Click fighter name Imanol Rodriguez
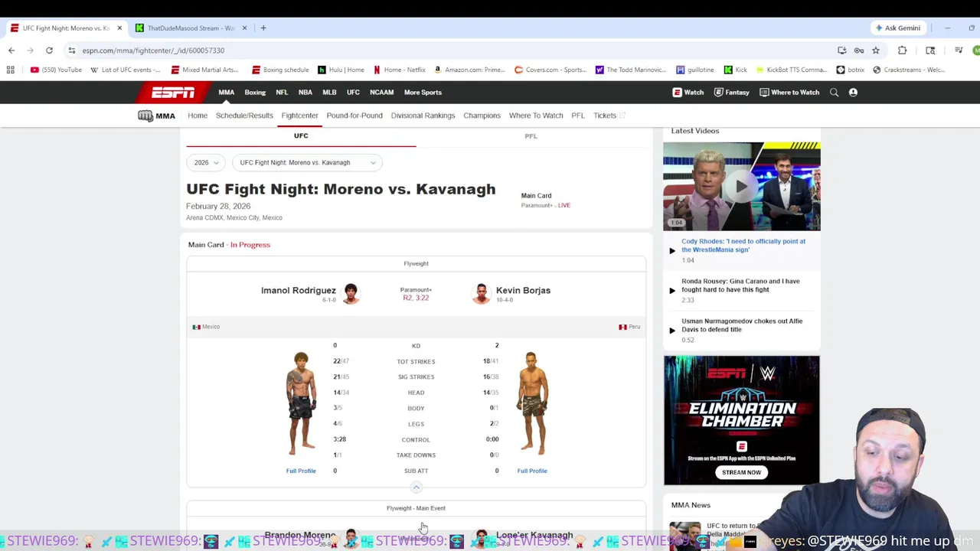This screenshot has width=980, height=551. [x=299, y=291]
